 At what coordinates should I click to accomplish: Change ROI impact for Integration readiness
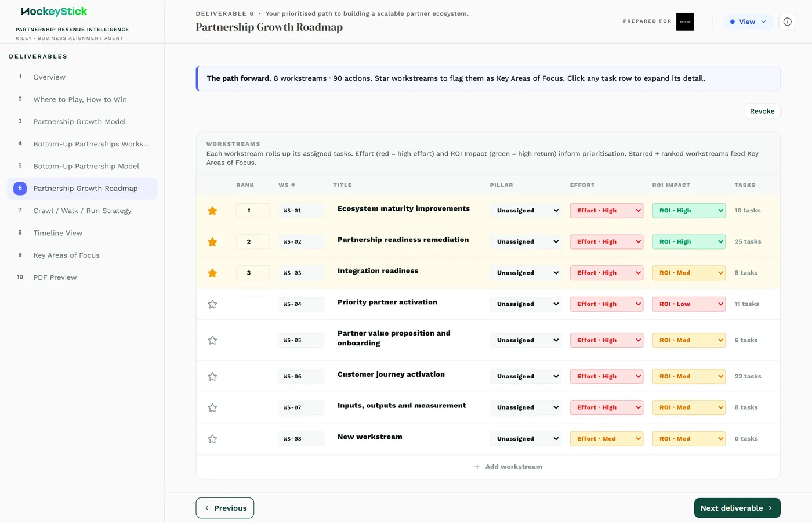pos(689,273)
